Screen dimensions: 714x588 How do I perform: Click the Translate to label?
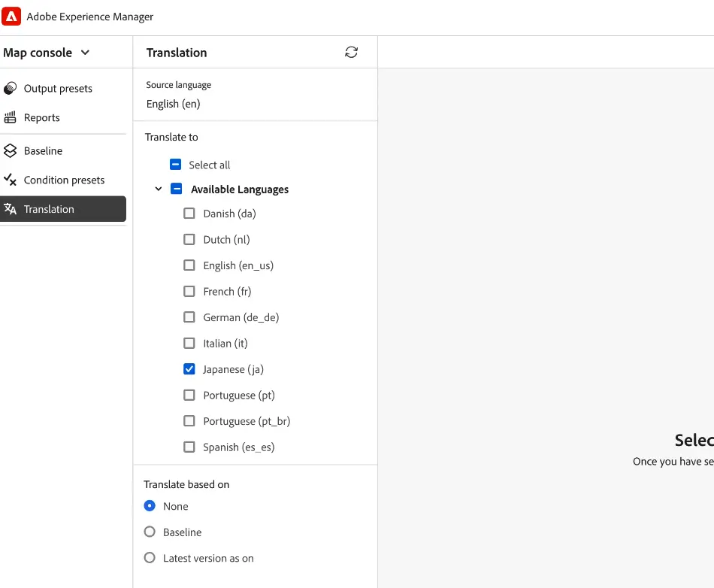click(x=171, y=137)
